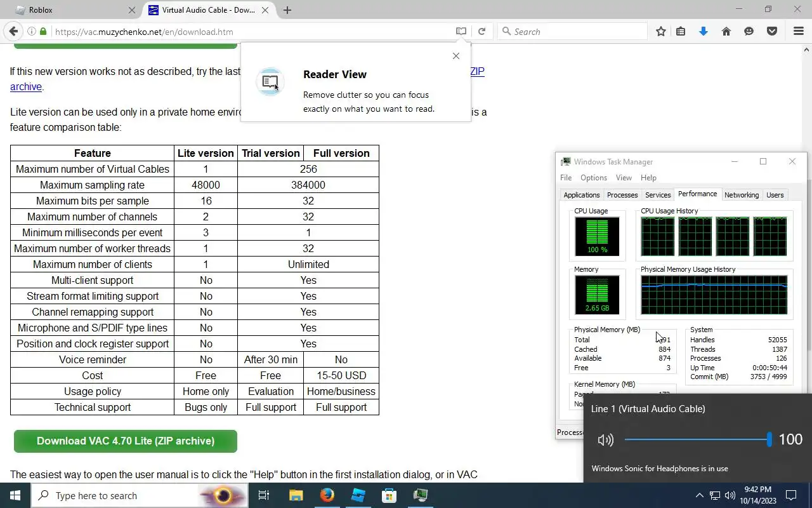Open Task Manager Help menu
Viewport: 812px width, 508px height.
pyautogui.click(x=648, y=178)
